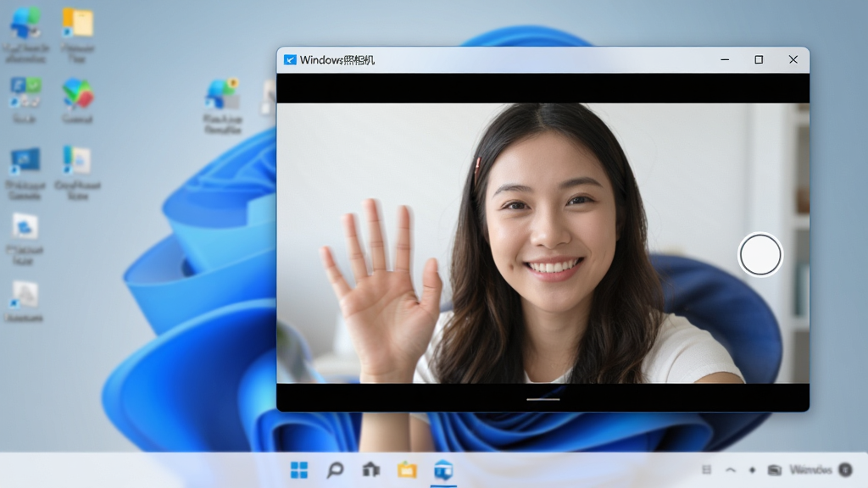Minimize the Windows Camera window
868x488 pixels.
tap(725, 60)
